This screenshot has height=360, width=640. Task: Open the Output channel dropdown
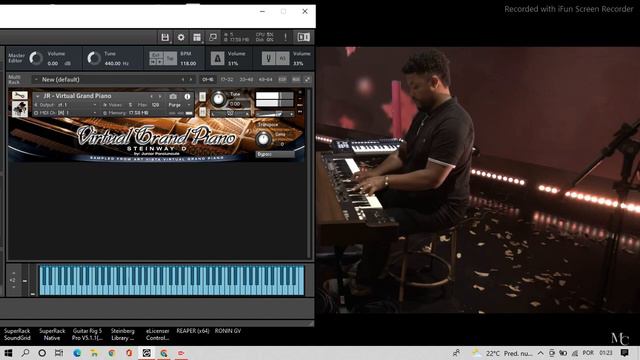(66, 105)
